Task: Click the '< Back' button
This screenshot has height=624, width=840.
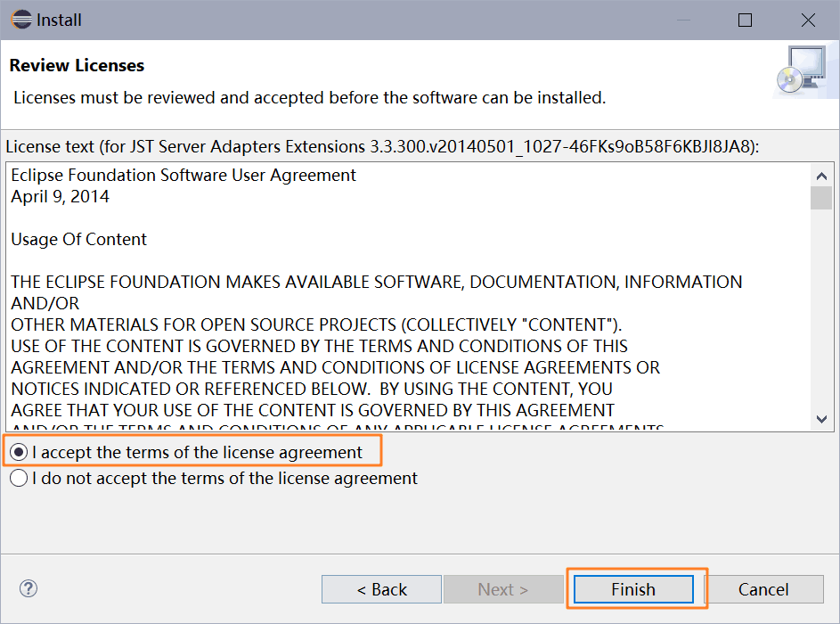Action: coord(381,589)
